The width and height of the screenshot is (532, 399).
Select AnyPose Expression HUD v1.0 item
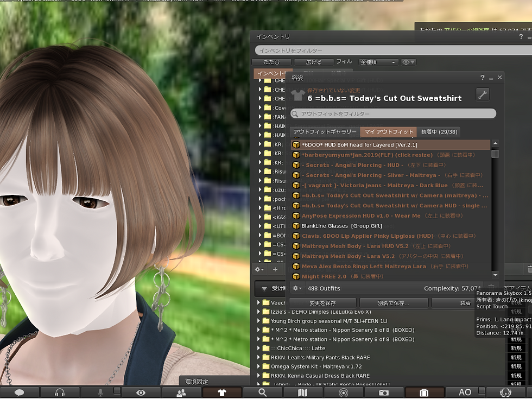coord(390,216)
